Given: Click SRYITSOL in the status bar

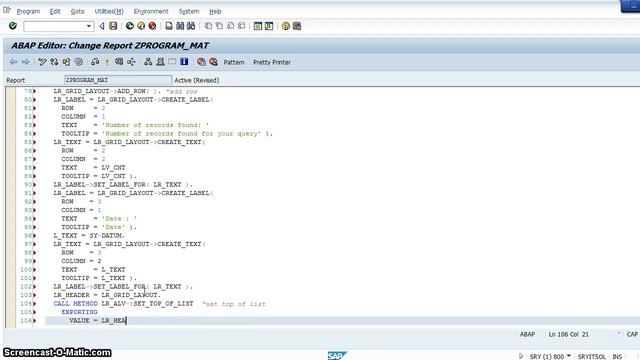Looking at the screenshot, I should click(591, 356).
